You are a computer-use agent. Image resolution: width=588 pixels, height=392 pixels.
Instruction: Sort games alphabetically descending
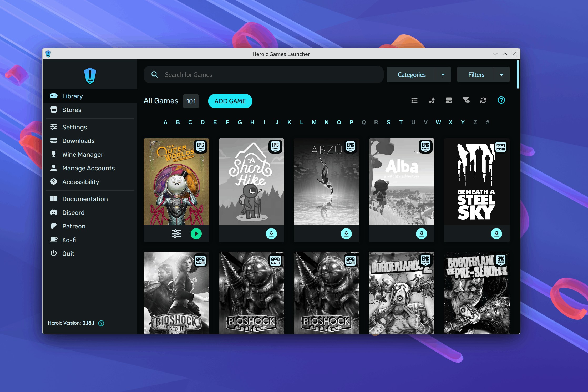[431, 100]
